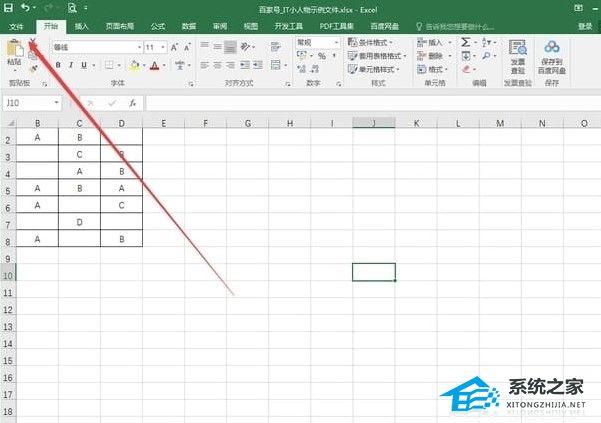Click the AutoSum sigma icon
The width and height of the screenshot is (601, 423).
(x=466, y=42)
